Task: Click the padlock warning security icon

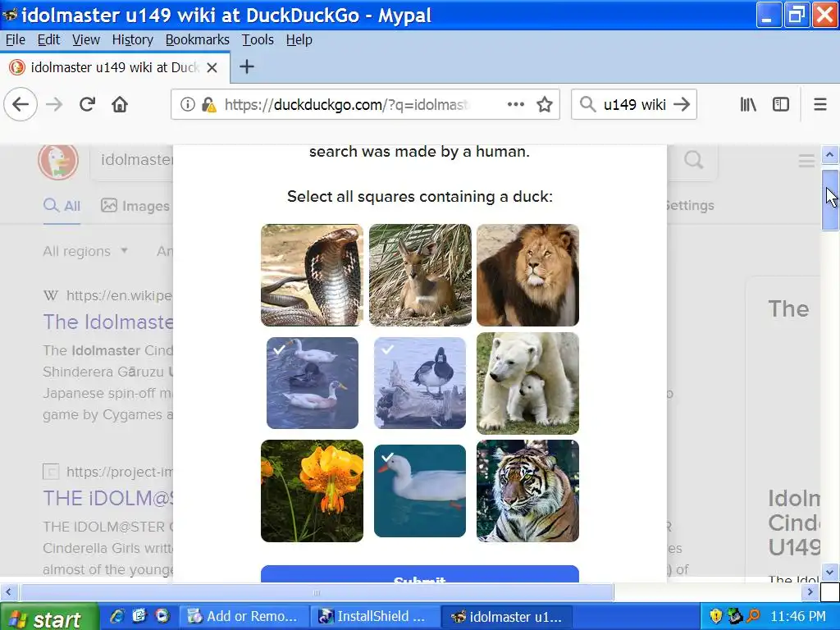Action: coord(209,105)
